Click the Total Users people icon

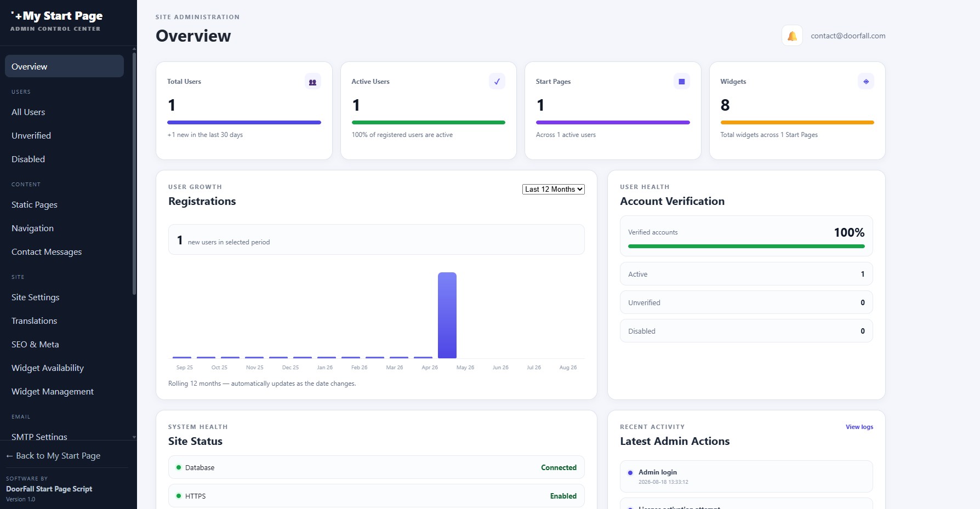312,82
